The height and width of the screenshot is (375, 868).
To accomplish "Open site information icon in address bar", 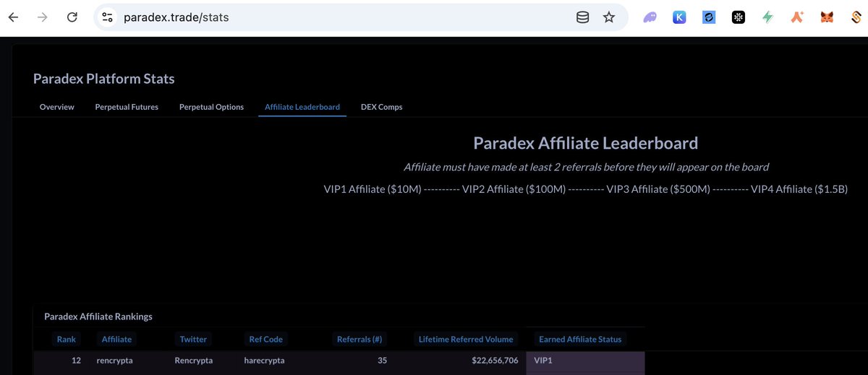I will coord(107,17).
